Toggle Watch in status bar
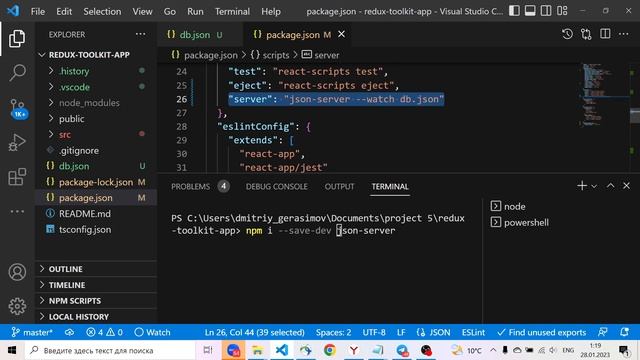 point(152,332)
